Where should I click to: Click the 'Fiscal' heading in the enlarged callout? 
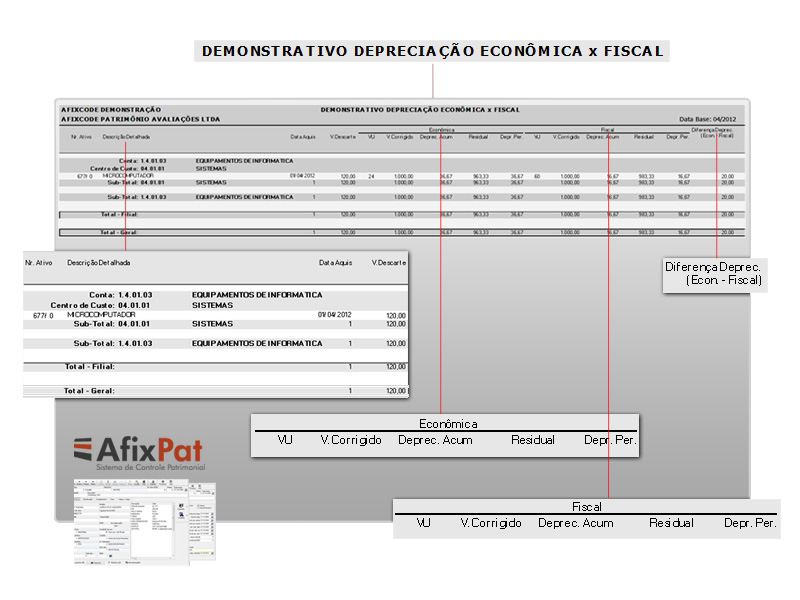pyautogui.click(x=587, y=507)
